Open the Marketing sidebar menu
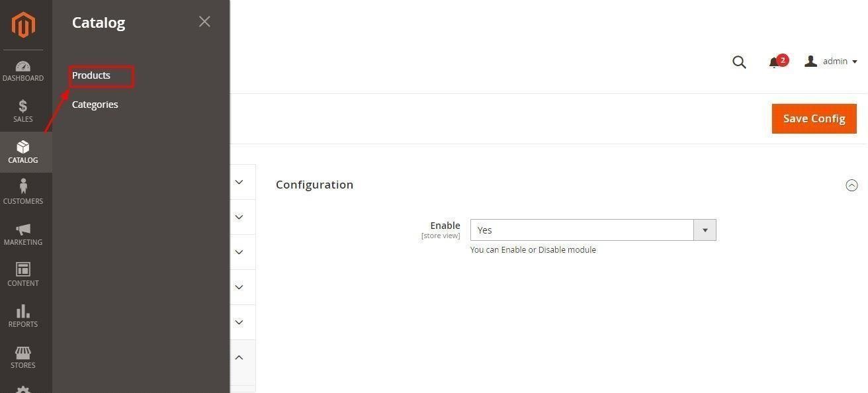 [x=23, y=234]
